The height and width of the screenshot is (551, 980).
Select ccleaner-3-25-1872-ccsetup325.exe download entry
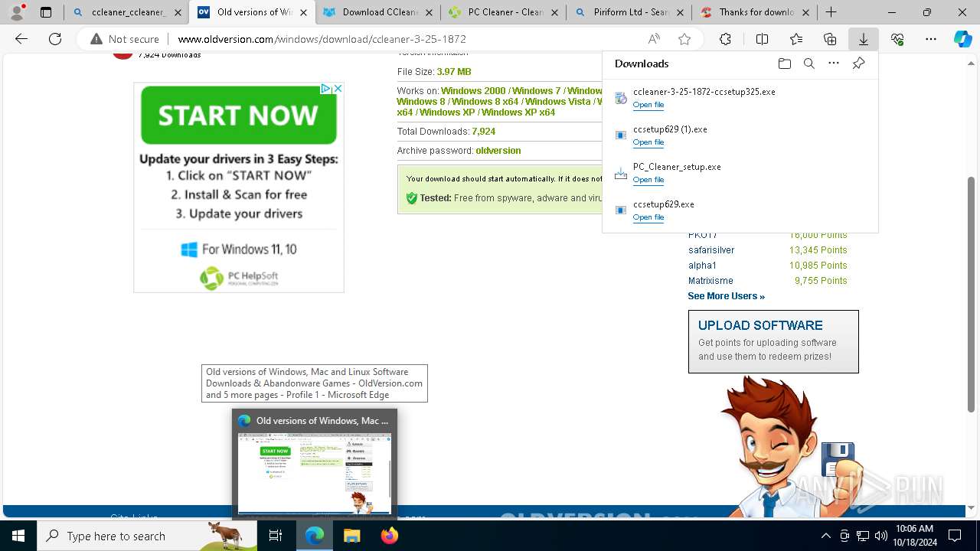point(740,97)
